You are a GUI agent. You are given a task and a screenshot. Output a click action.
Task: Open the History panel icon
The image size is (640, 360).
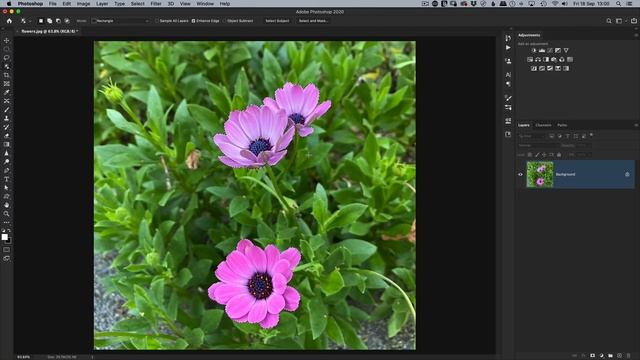pos(508,38)
